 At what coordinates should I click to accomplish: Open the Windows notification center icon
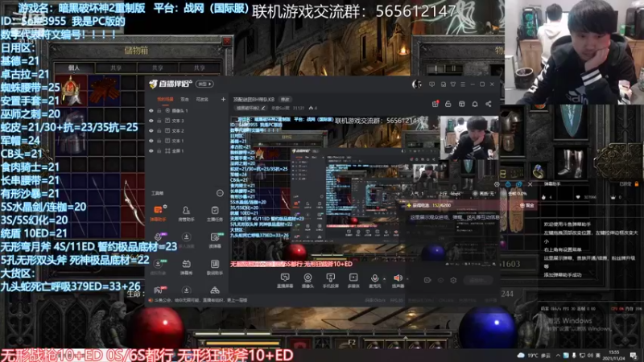(x=634, y=355)
